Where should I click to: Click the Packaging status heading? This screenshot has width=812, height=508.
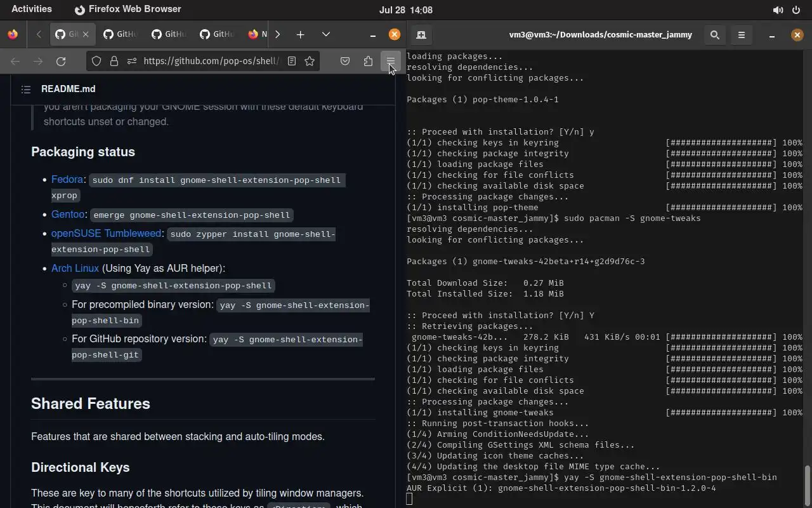pos(83,152)
